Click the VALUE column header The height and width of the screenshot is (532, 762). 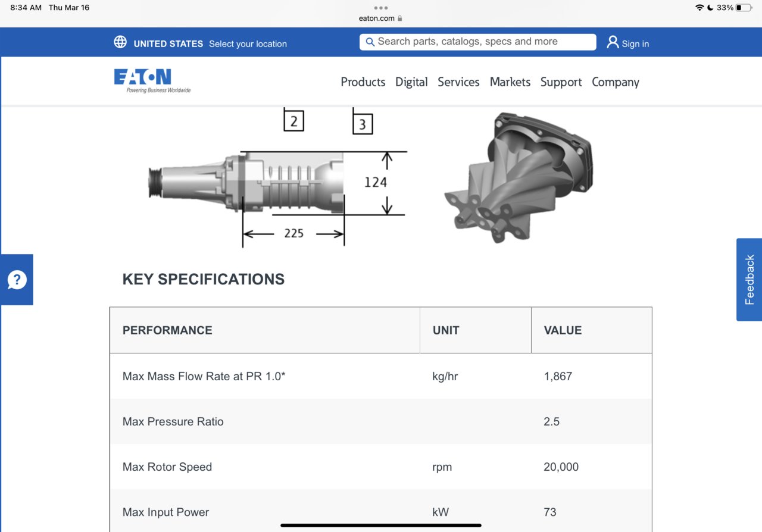[563, 330]
